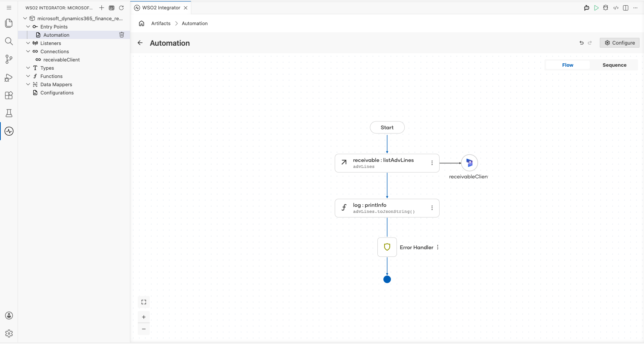Click the debug bug icon in top toolbar

[x=606, y=7]
